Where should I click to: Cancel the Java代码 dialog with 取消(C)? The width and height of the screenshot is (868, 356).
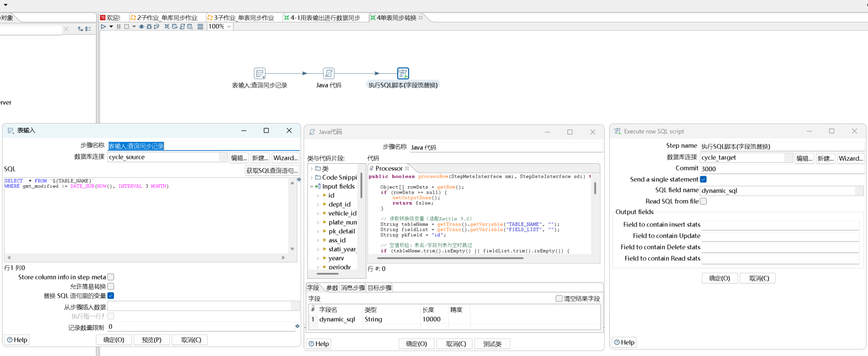(x=456, y=344)
